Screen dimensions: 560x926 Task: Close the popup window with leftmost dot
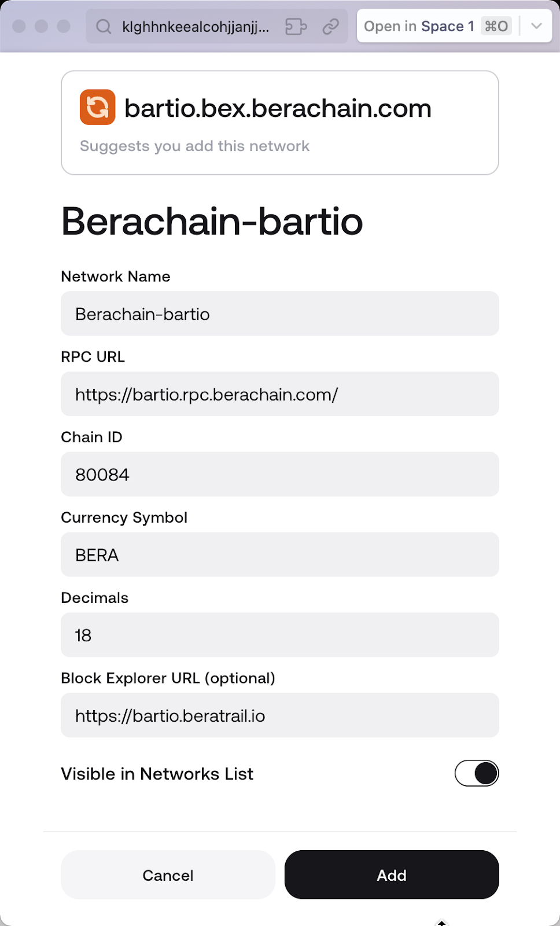pos(19,27)
